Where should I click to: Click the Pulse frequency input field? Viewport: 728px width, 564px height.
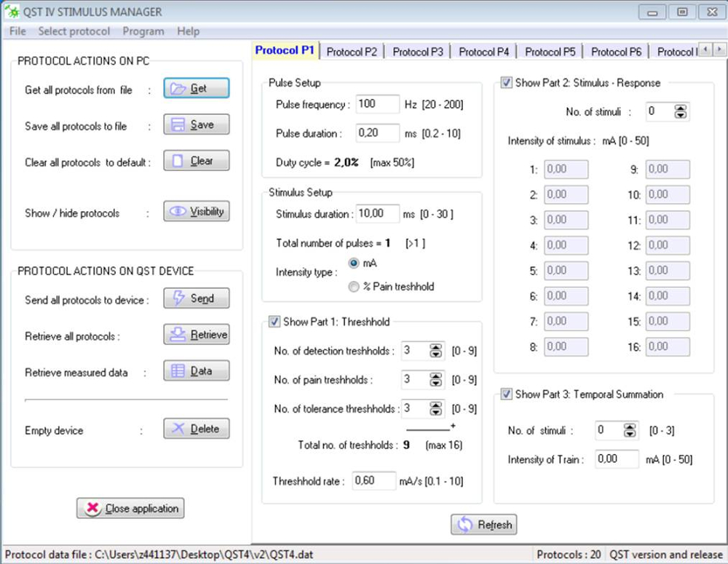tap(377, 105)
